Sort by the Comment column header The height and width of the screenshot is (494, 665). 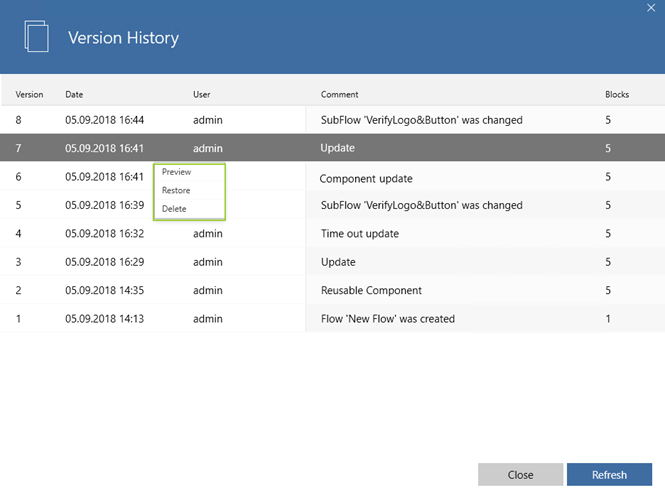(339, 95)
